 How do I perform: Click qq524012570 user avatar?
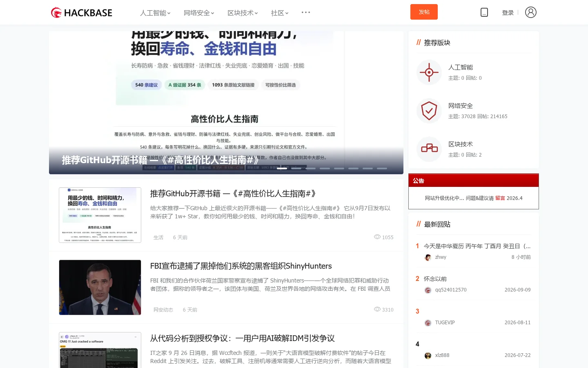428,290
